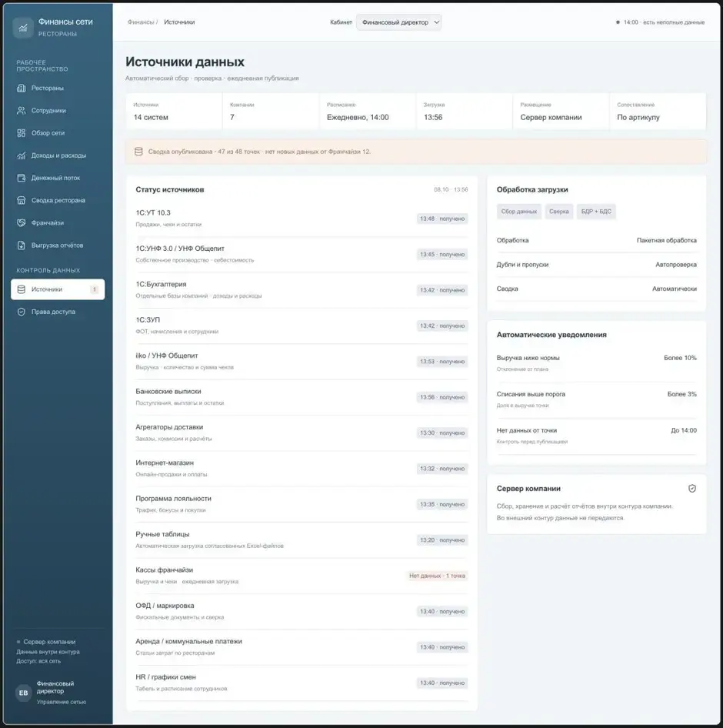This screenshot has width=723, height=728.
Task: Click the 13:48 получено status for 1С:УТ 10.3
Action: point(442,219)
